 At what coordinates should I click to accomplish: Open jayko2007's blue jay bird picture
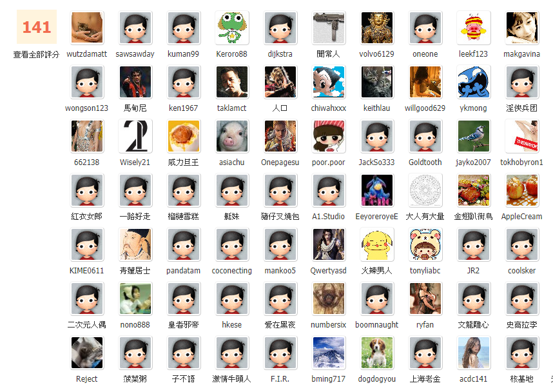[x=474, y=136]
